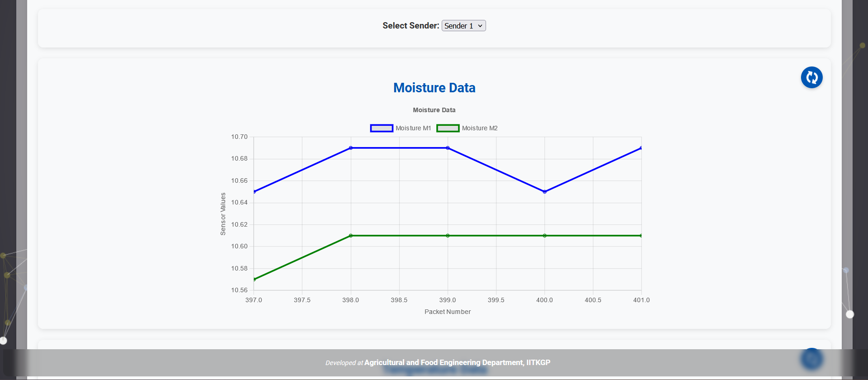Select blue M1 data point at packet 399.0
The height and width of the screenshot is (380, 868).
pos(448,148)
